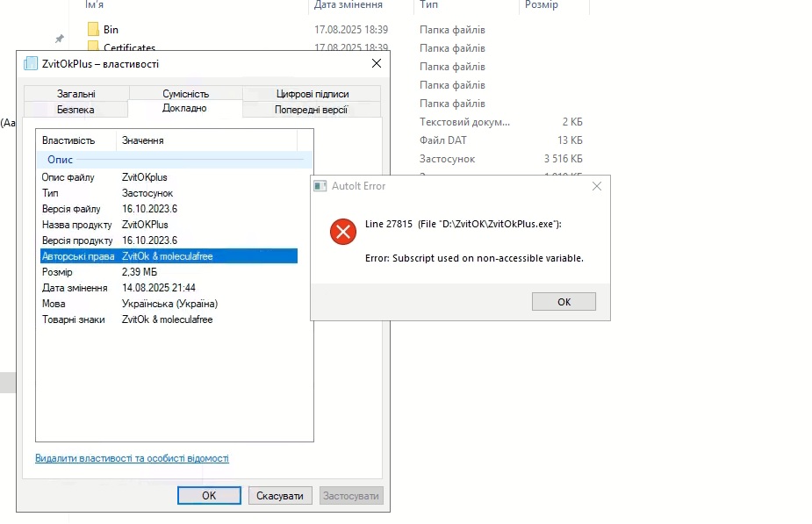Viewport: 812px width, 524px height.
Task: Click the Скасувати button
Action: 280,496
